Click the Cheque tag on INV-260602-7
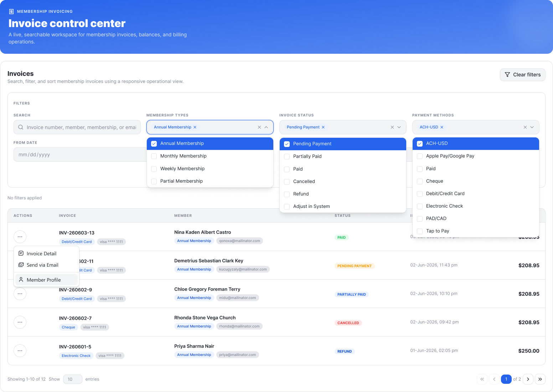Image resolution: width=553 pixels, height=392 pixels. click(x=68, y=327)
